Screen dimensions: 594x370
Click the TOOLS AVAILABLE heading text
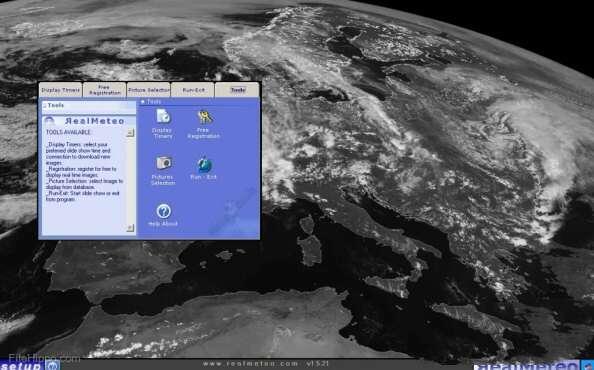(68, 133)
